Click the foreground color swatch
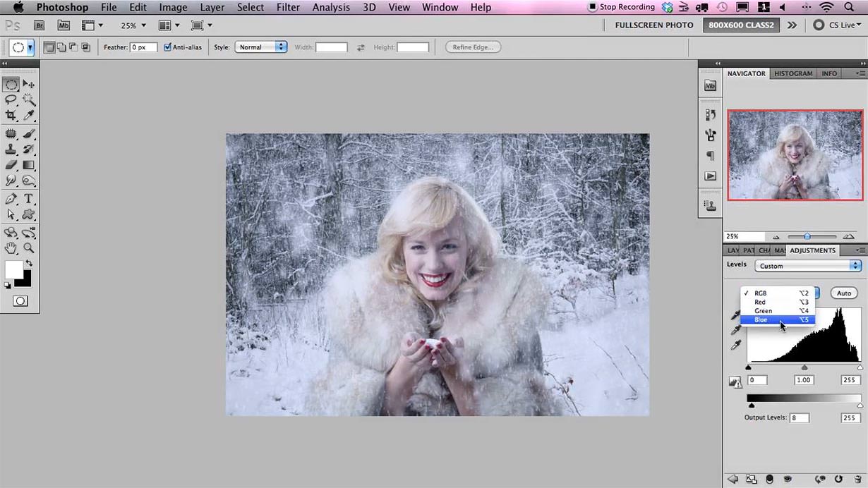868x488 pixels. (x=13, y=269)
